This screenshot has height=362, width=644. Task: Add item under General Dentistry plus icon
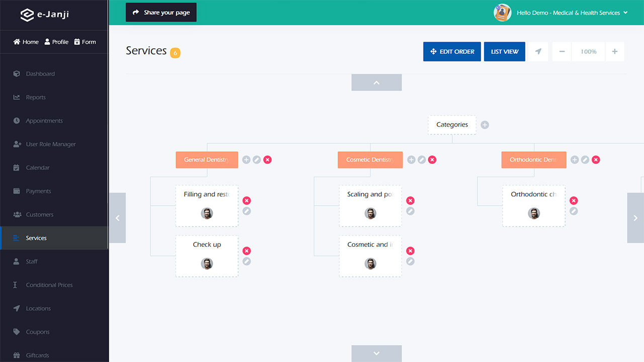click(x=246, y=159)
